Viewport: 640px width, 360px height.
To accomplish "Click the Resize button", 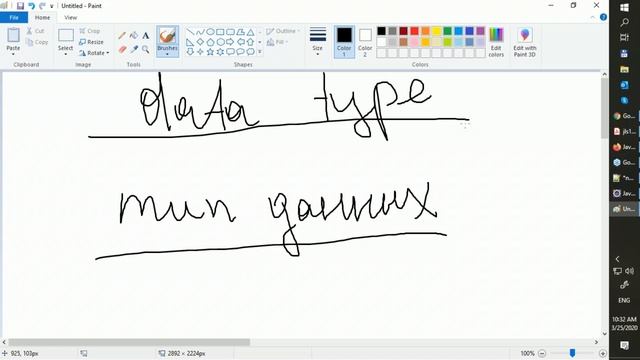I will (x=91, y=42).
